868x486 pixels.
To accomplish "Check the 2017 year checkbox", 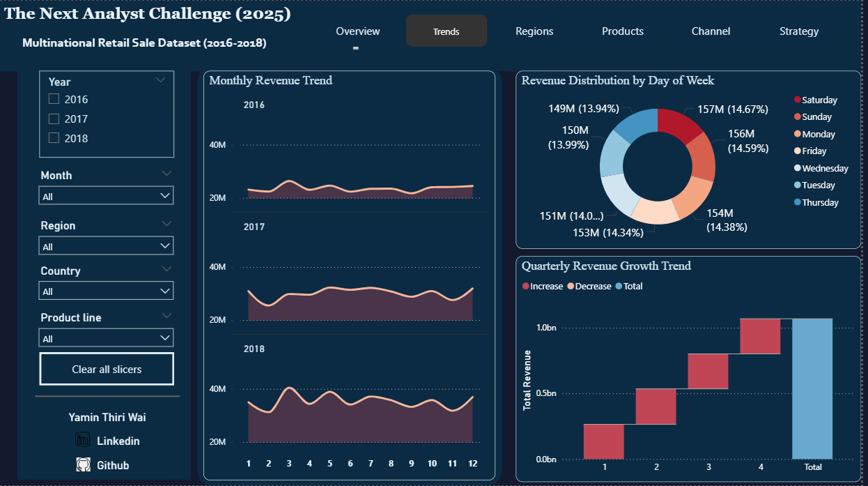I will (54, 119).
